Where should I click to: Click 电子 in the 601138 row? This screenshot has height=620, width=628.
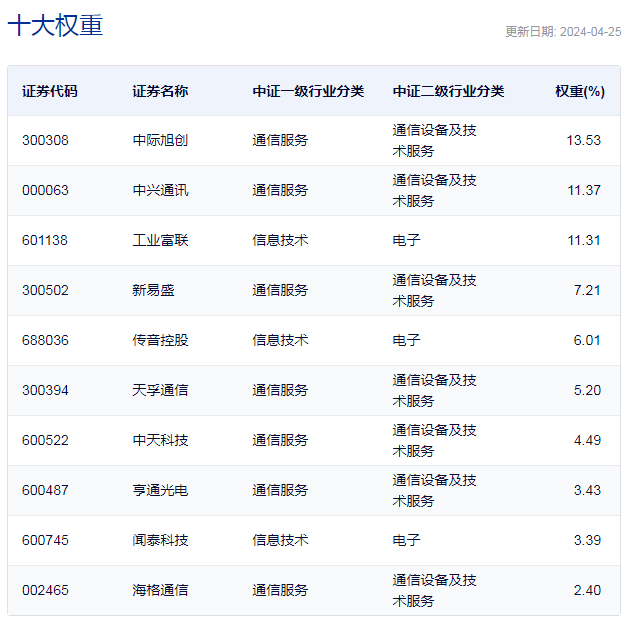click(x=406, y=240)
